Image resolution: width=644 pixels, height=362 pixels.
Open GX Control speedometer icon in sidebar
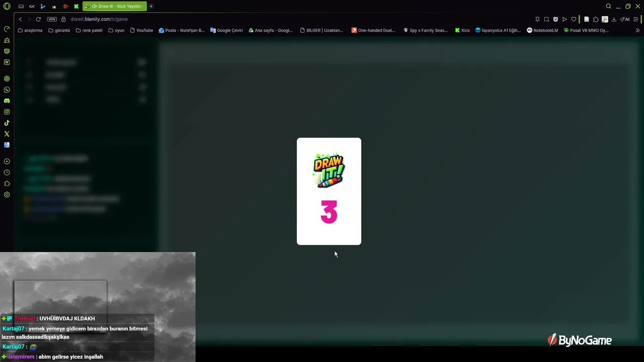click(x=7, y=29)
